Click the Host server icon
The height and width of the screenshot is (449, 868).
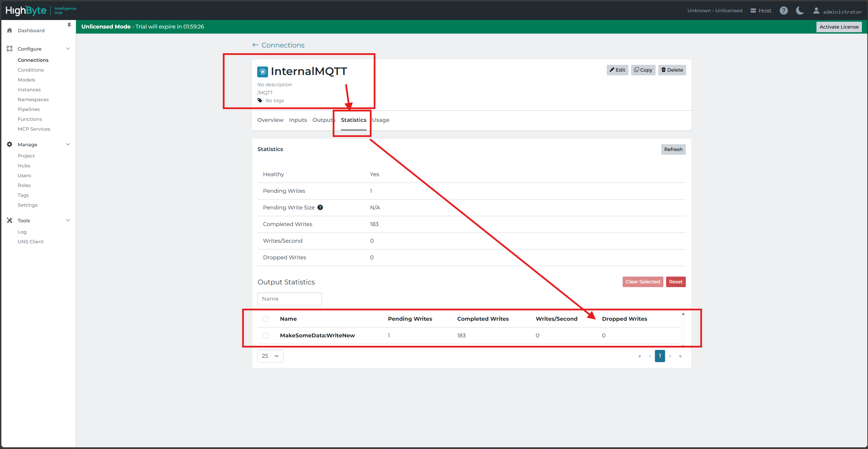[753, 11]
